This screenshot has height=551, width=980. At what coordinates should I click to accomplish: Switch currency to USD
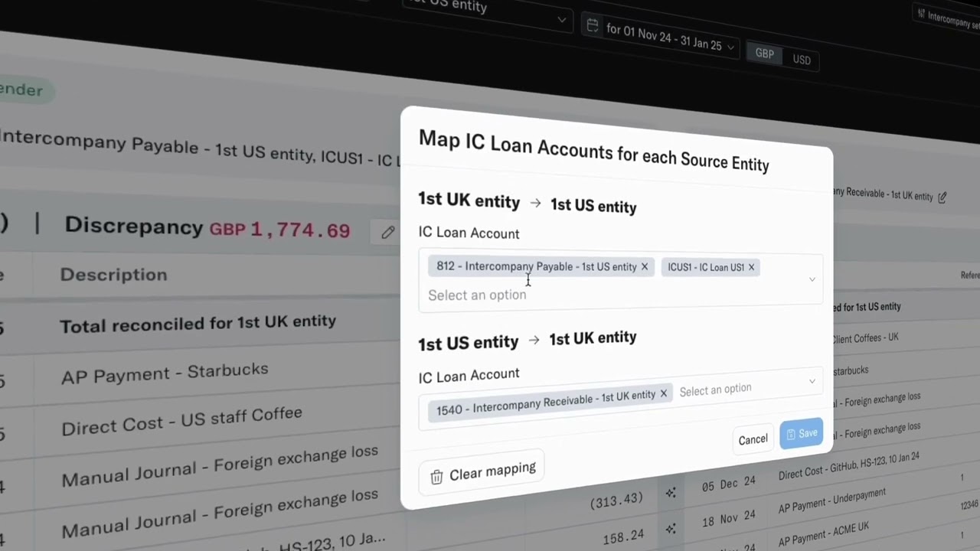802,60
